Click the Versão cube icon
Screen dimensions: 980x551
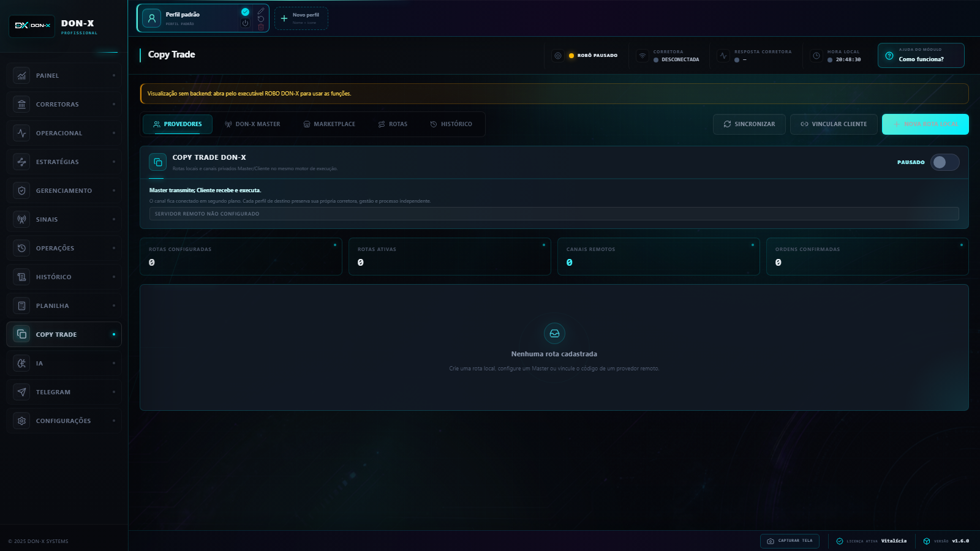pyautogui.click(x=927, y=541)
